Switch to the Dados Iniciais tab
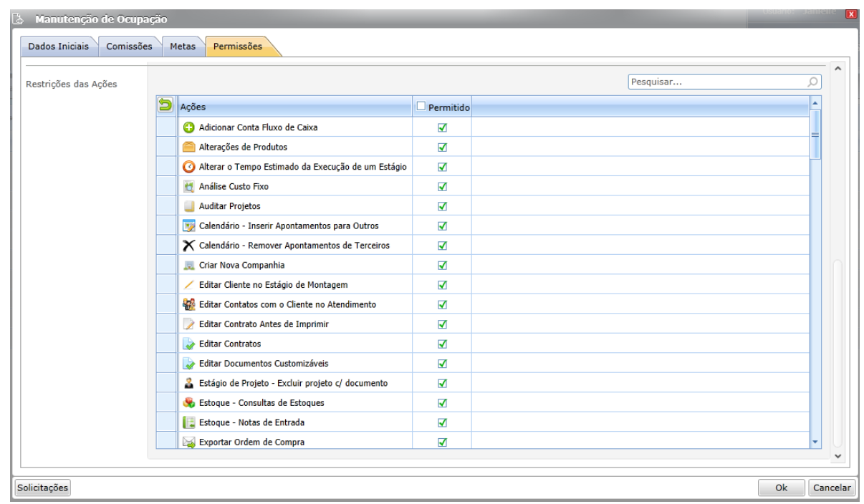The height and width of the screenshot is (504, 864). [x=59, y=47]
